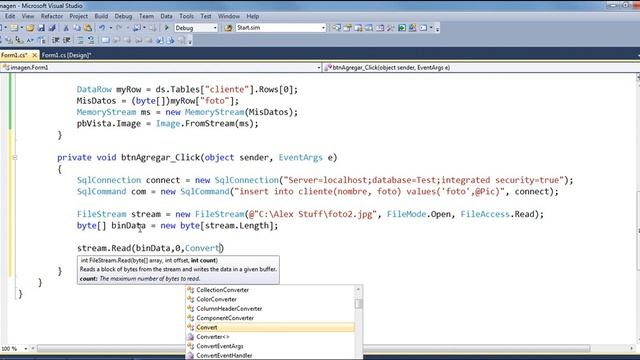This screenshot has height=360, width=640.
Task: Click the Save All icon
Action: [x=52, y=28]
